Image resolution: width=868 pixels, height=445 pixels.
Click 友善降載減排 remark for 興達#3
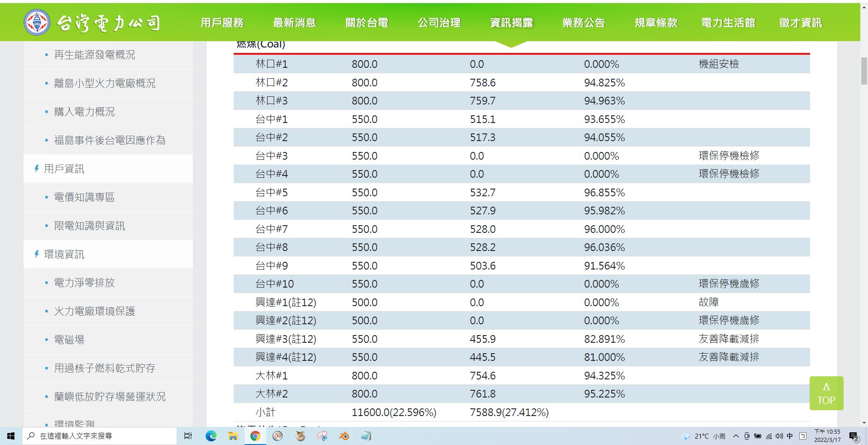[729, 339]
